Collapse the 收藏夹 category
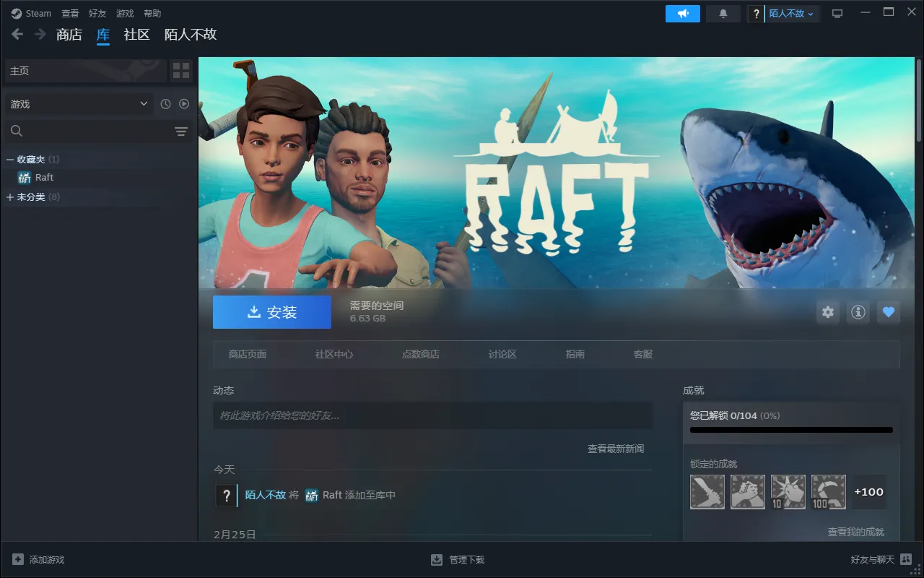The height and width of the screenshot is (578, 924). coord(10,159)
